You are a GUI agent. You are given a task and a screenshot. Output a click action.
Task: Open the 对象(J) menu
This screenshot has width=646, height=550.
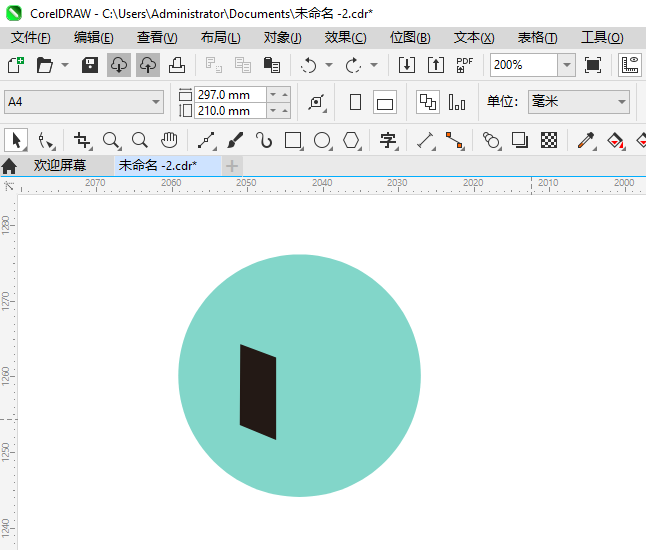283,38
